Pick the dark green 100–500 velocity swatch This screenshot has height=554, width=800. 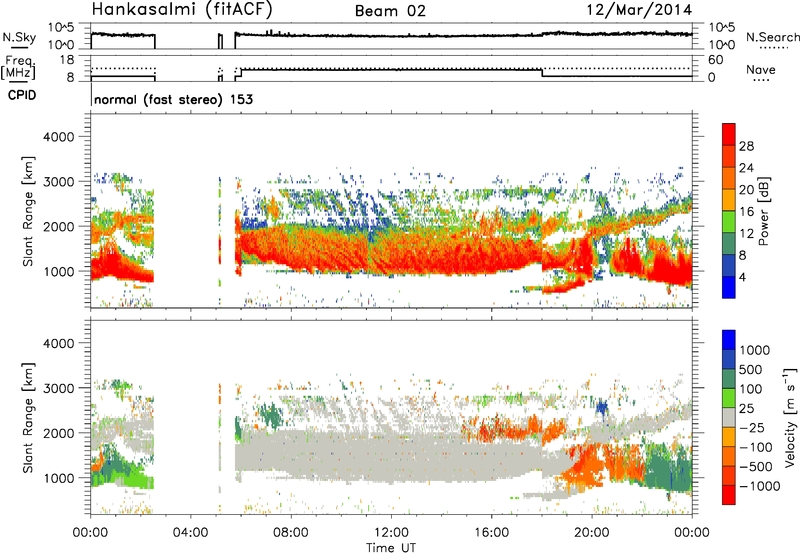point(729,379)
